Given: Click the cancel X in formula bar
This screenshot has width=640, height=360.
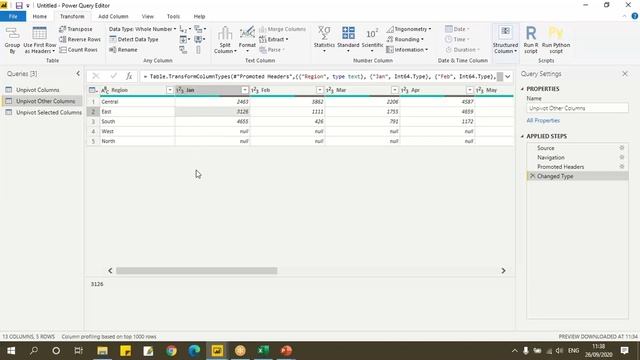Looking at the screenshot, I should coord(96,76).
